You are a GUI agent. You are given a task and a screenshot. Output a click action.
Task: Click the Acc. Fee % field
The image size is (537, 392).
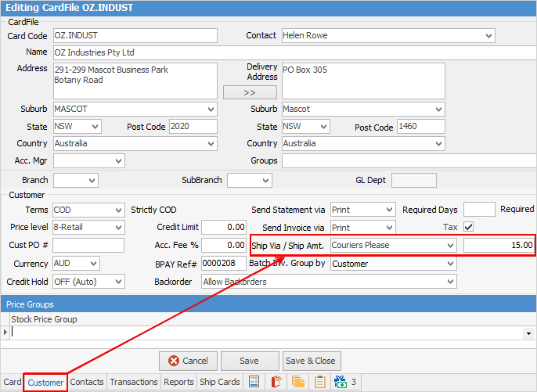(x=224, y=245)
